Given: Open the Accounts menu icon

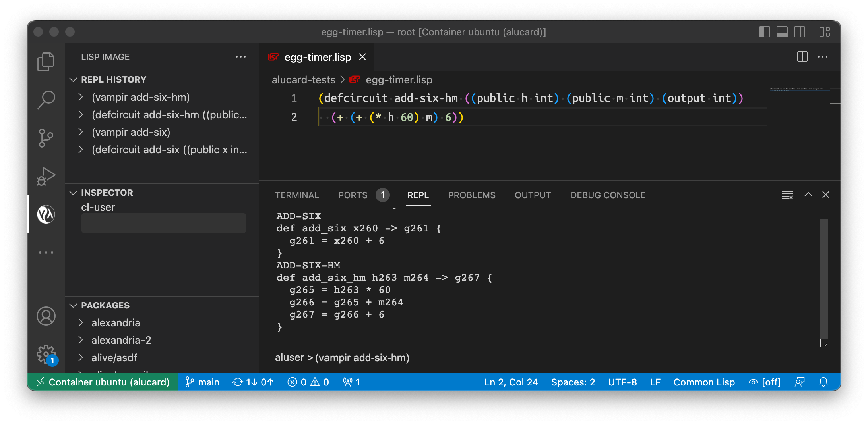Looking at the screenshot, I should click(x=46, y=316).
